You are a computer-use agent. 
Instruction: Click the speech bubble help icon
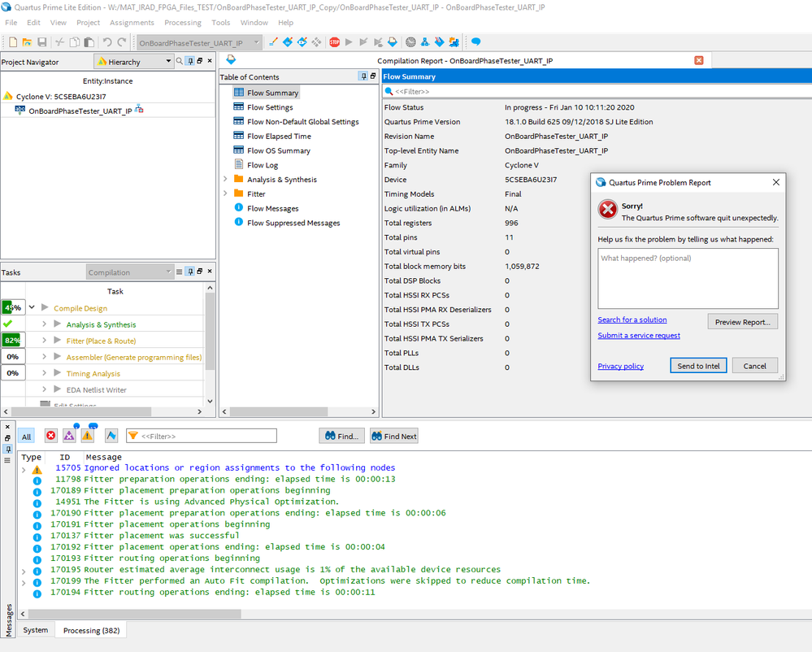pyautogui.click(x=476, y=42)
